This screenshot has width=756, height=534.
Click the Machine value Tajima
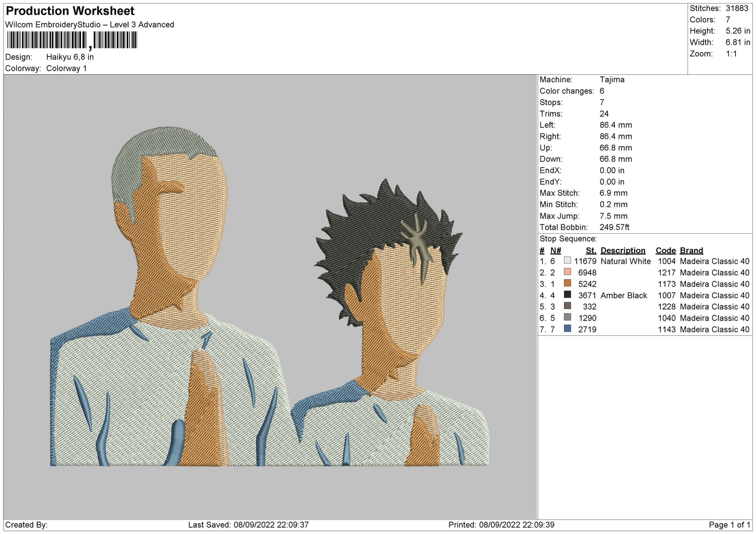[x=612, y=79]
